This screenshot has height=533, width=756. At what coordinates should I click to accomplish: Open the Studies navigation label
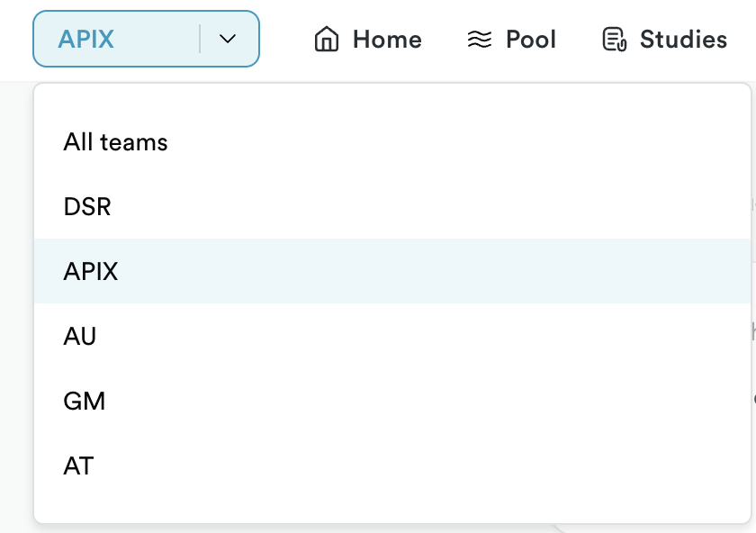click(x=683, y=39)
